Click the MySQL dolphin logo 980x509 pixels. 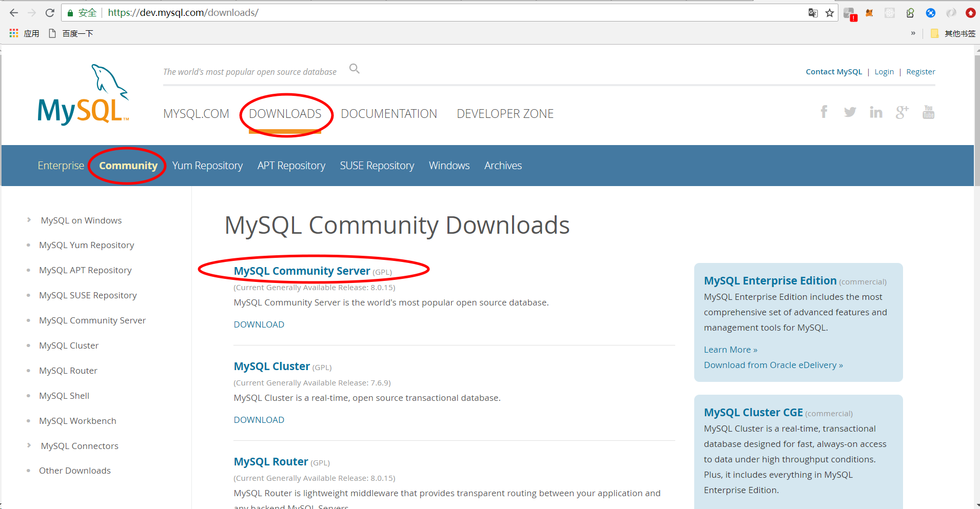tap(83, 94)
